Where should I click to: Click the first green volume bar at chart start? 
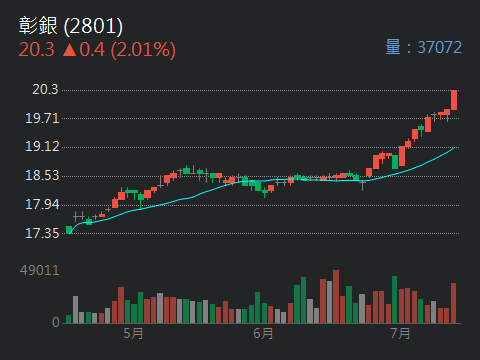pos(69,319)
